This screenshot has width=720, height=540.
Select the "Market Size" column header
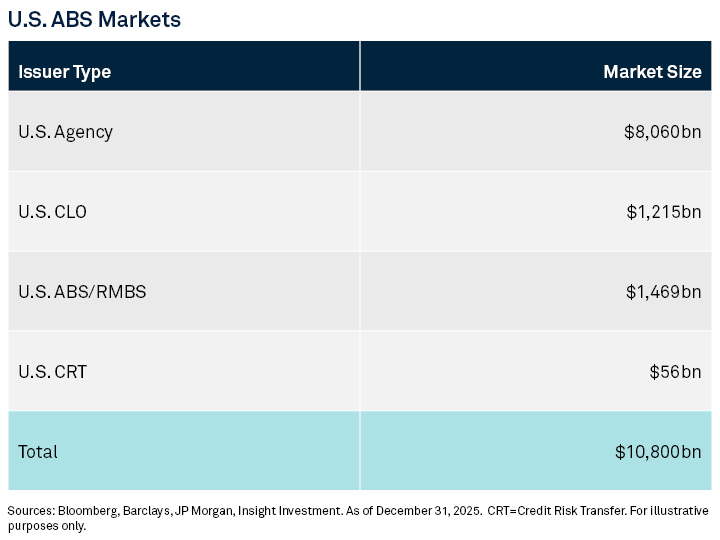[x=652, y=72]
